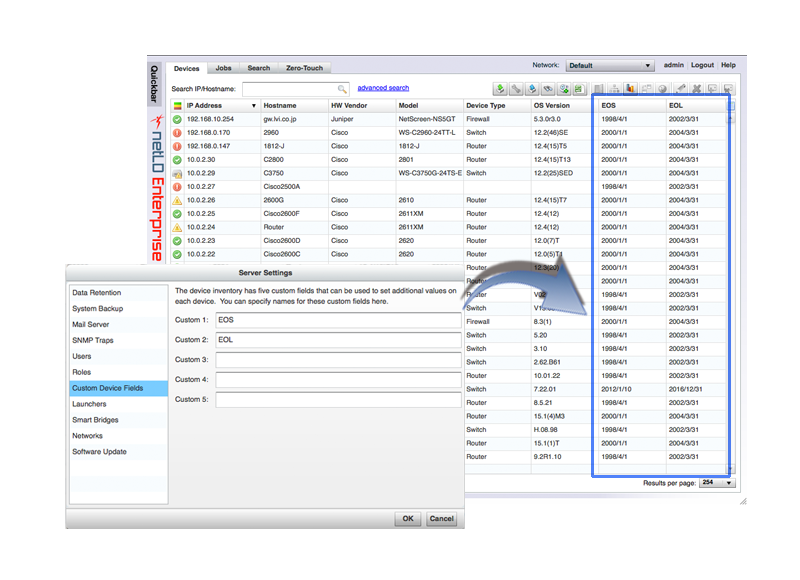
Task: Select SNMP Traps in settings list
Action: (118, 340)
